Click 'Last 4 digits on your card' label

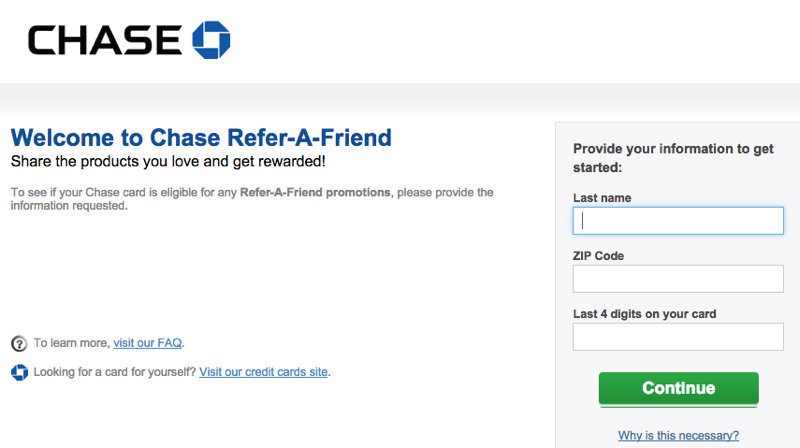click(x=644, y=314)
